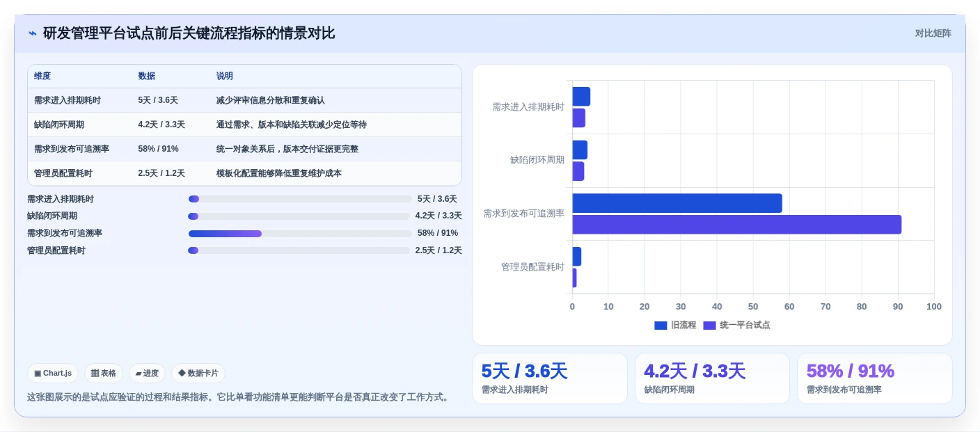Click the 2.5天 / 1.2天 value beside the progress bar

tap(438, 250)
